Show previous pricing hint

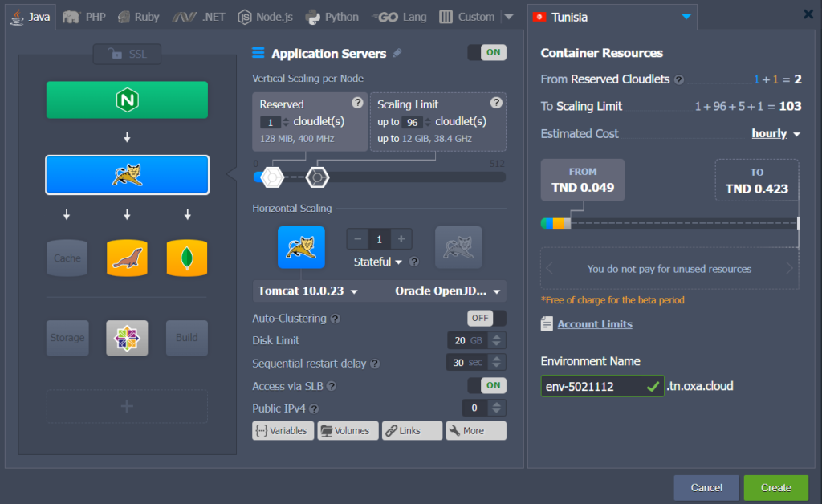(x=549, y=268)
